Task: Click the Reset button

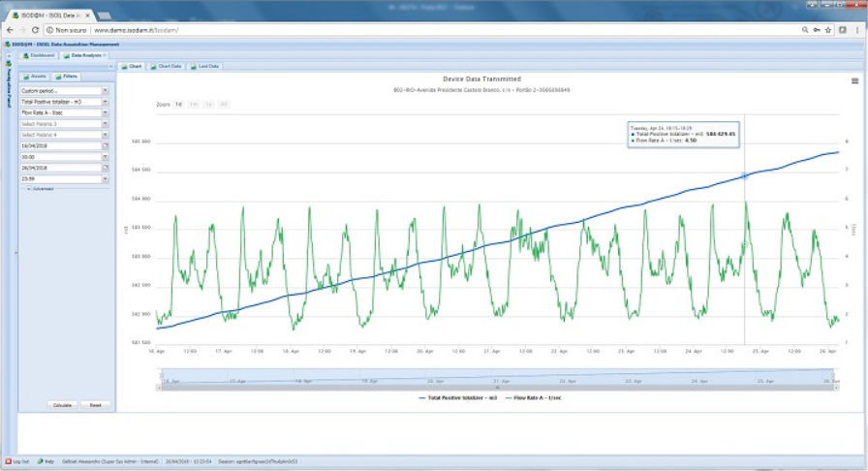Action: (96, 405)
